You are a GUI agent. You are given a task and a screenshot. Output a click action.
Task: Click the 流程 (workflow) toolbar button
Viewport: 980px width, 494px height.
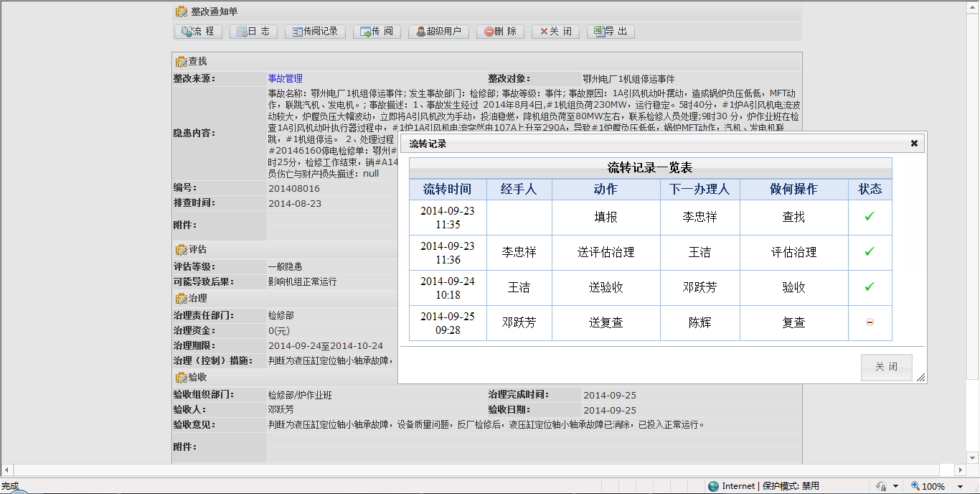198,32
